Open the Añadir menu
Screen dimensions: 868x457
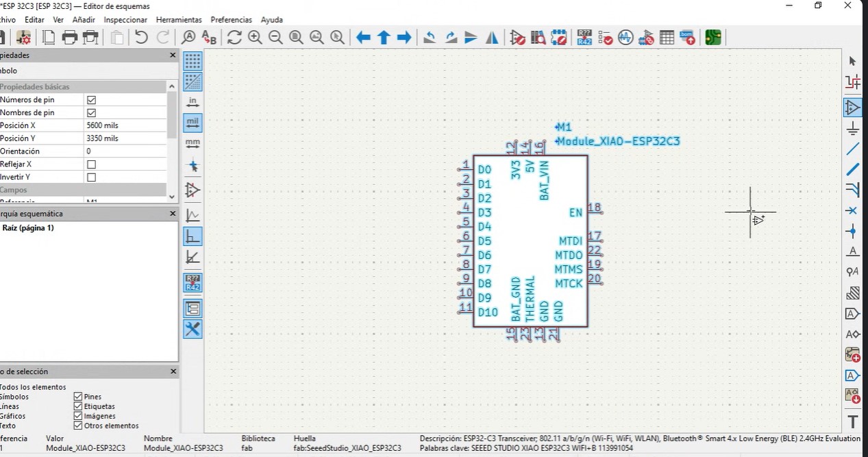84,20
